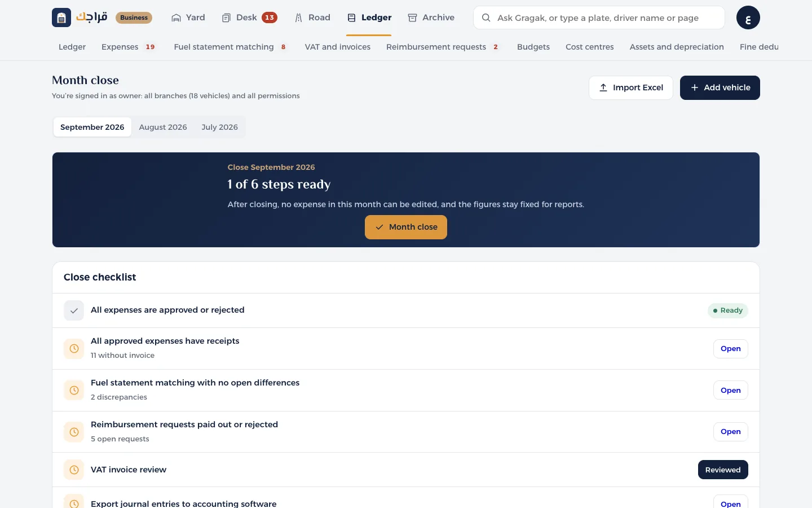The height and width of the screenshot is (508, 812).
Task: Open the Ledger sub-tab
Action: (72, 47)
